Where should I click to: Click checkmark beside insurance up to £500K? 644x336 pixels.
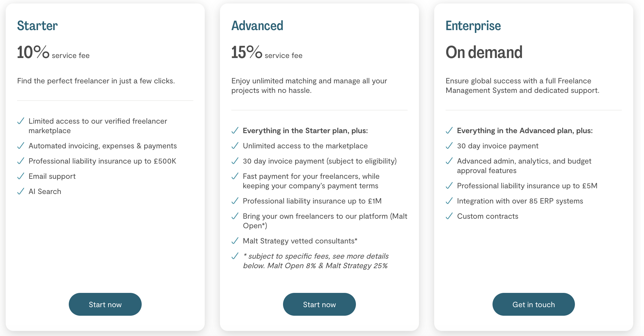coord(21,161)
